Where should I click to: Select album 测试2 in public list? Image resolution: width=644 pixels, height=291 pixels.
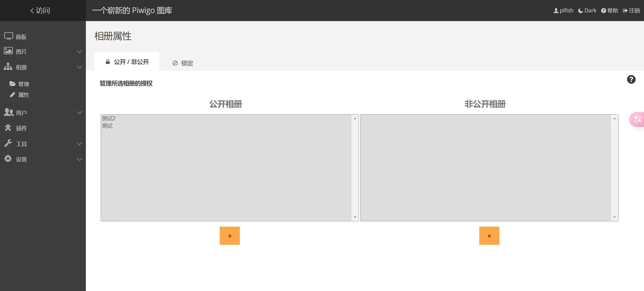tap(226, 119)
